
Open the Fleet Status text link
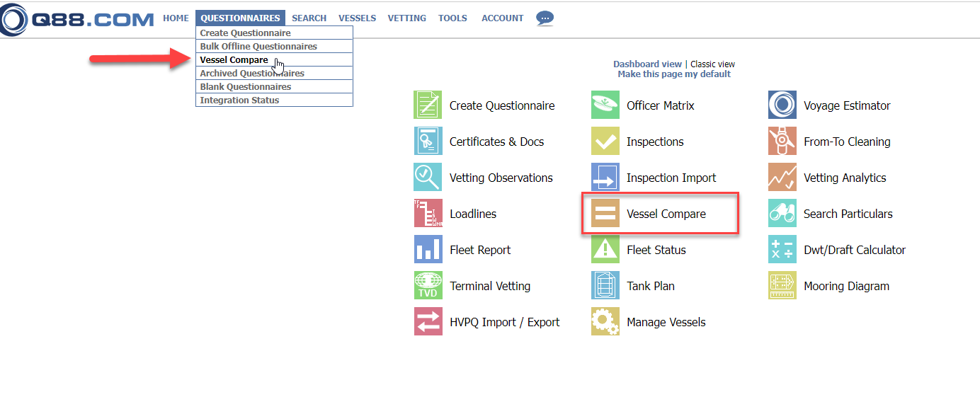coord(656,250)
